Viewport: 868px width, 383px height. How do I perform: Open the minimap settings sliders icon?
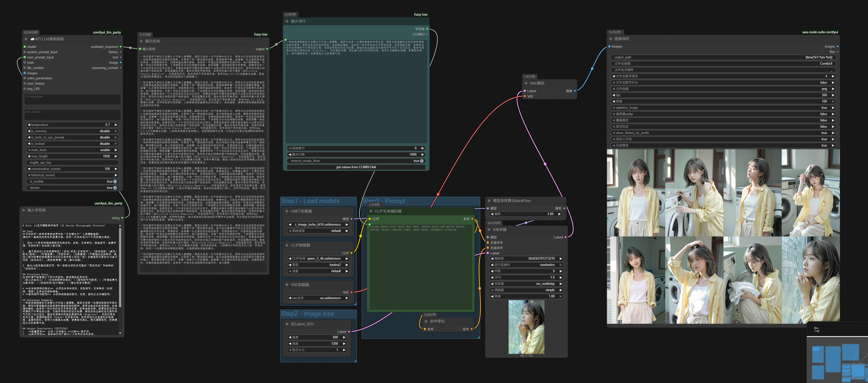tap(816, 330)
